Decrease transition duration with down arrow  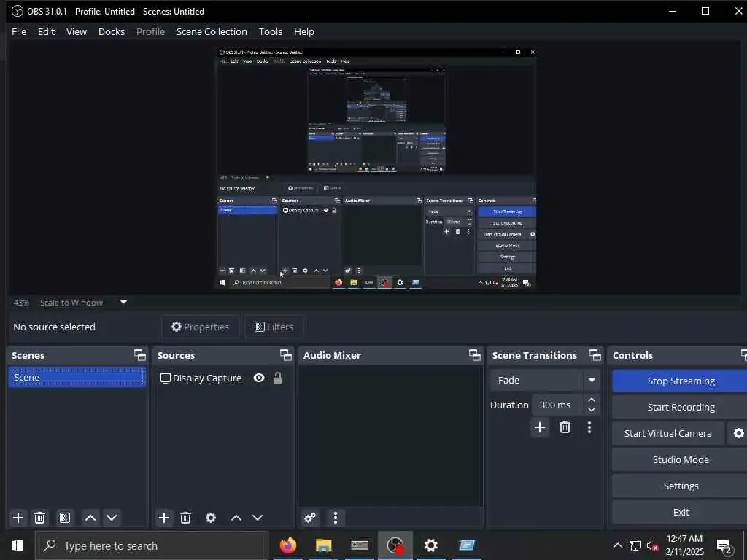[x=591, y=410]
